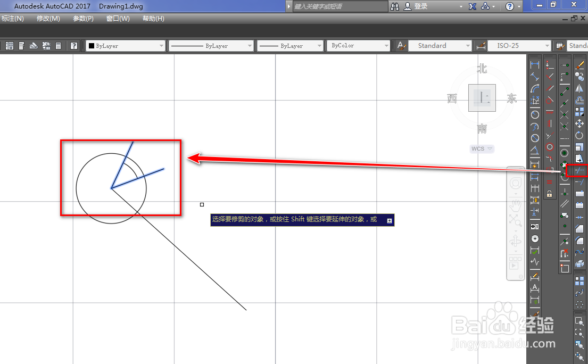The image size is (588, 364).
Task: Click the Array tool icon
Action: 579,112
